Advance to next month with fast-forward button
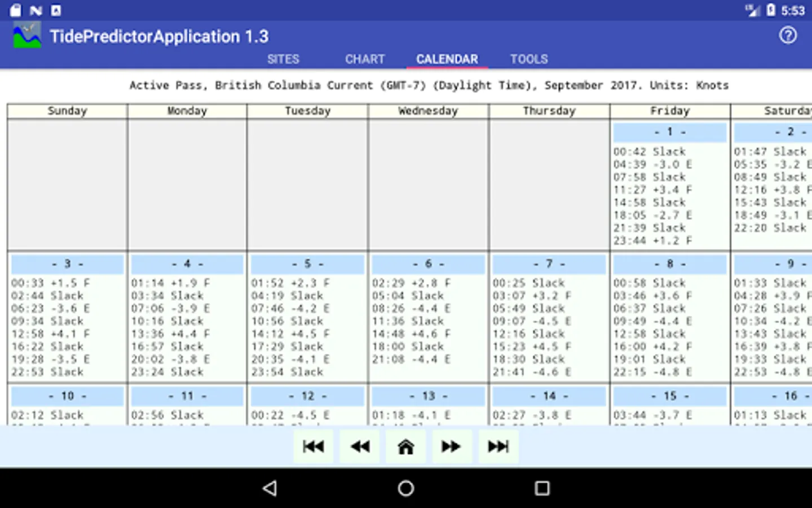 [451, 446]
